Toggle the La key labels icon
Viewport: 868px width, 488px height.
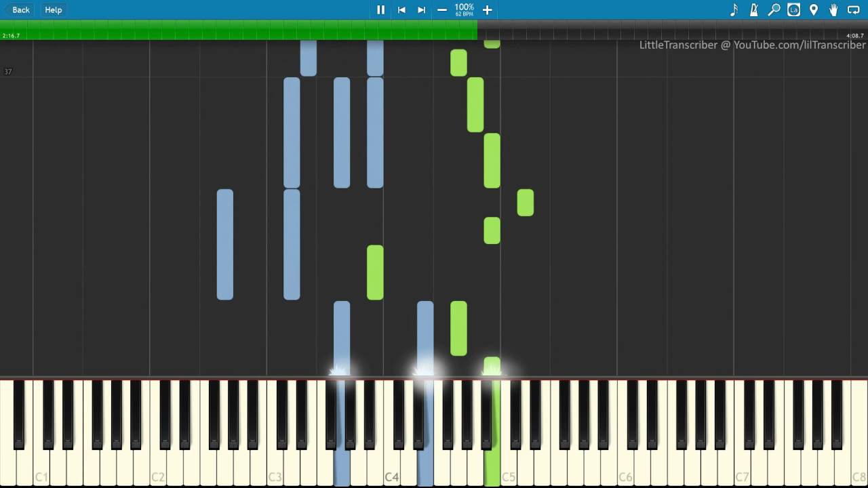(x=793, y=9)
